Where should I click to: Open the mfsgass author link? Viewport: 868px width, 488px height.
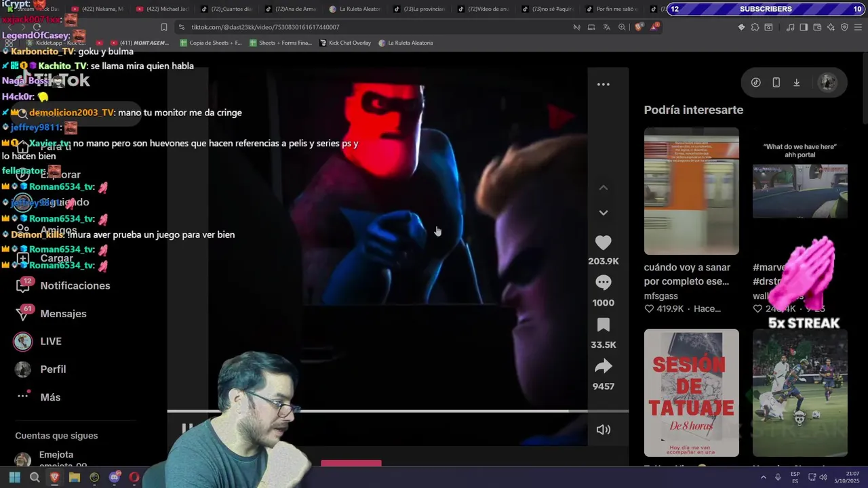[660, 296]
